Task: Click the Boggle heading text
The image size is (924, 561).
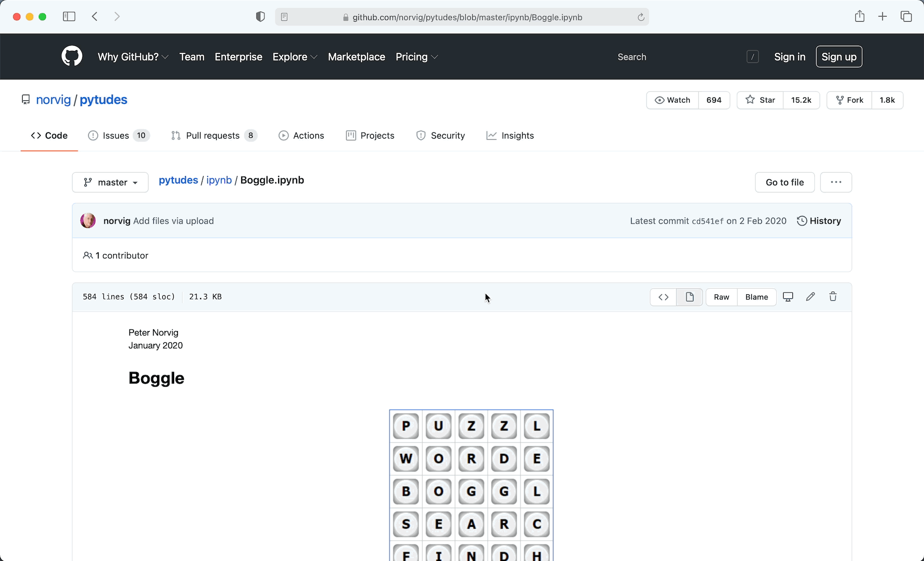Action: [x=156, y=378]
